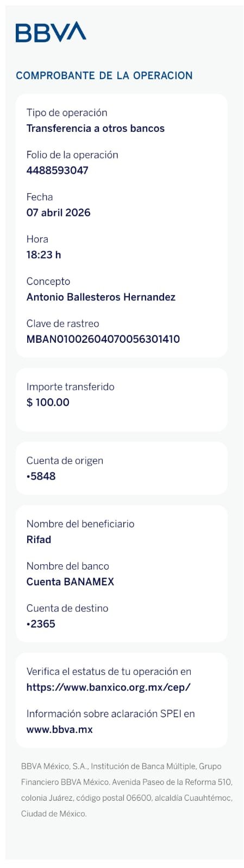Click the Tipo de operación label

pyautogui.click(x=67, y=113)
